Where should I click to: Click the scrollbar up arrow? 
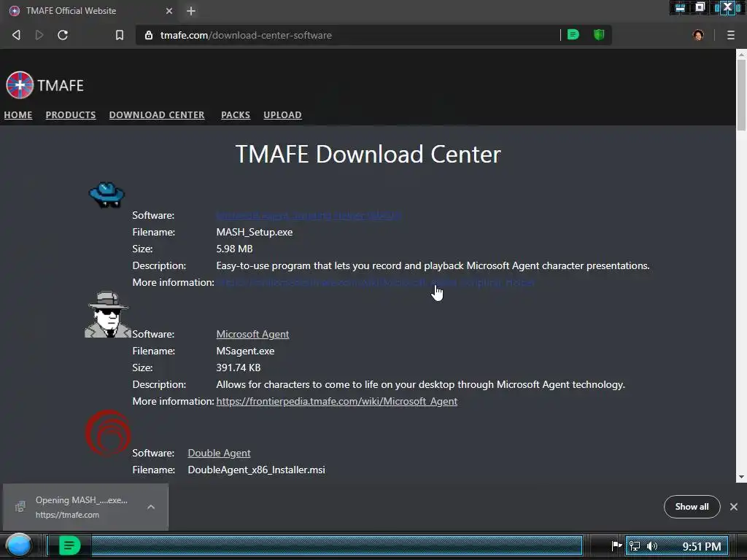pyautogui.click(x=741, y=54)
